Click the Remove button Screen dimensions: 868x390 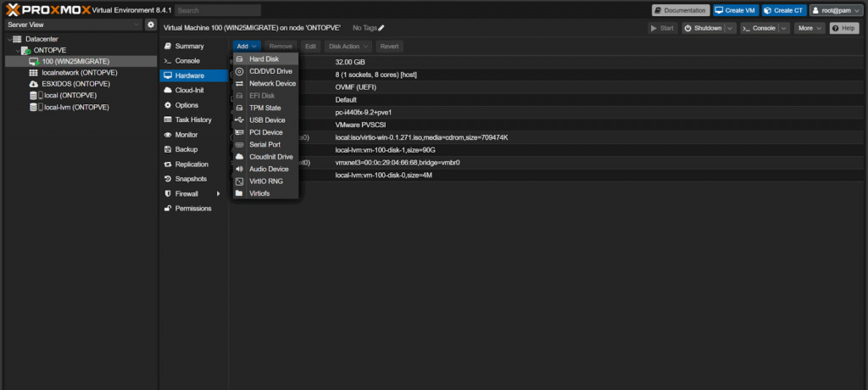coord(281,46)
